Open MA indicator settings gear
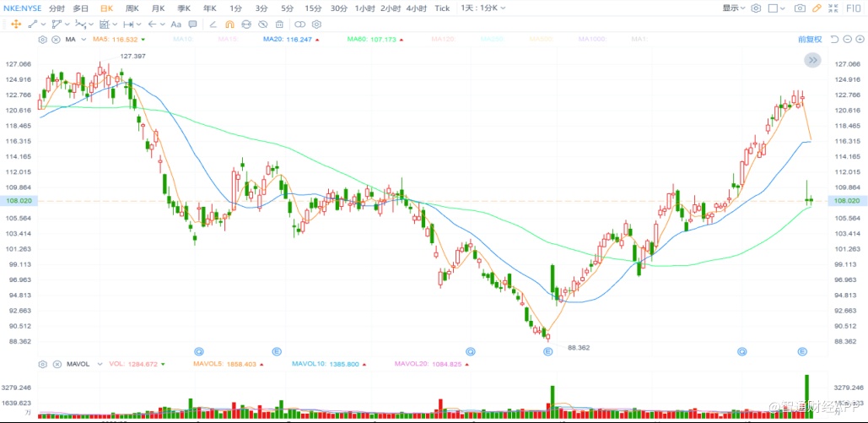868x423 pixels. tap(43, 40)
